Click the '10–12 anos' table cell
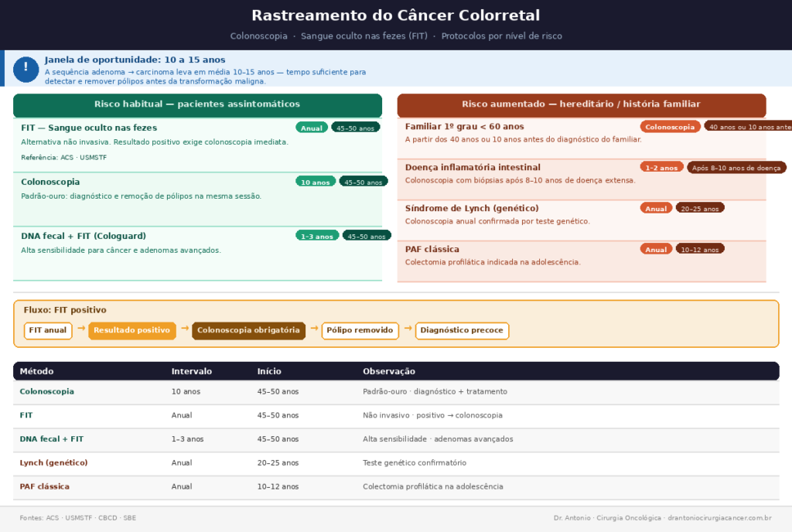 coord(278,486)
